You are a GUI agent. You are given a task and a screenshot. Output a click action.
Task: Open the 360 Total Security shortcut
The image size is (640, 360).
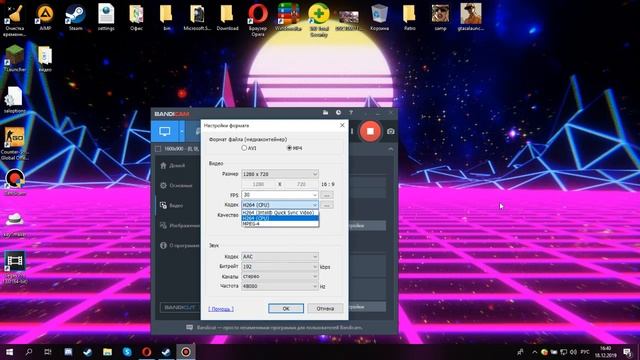pyautogui.click(x=319, y=20)
